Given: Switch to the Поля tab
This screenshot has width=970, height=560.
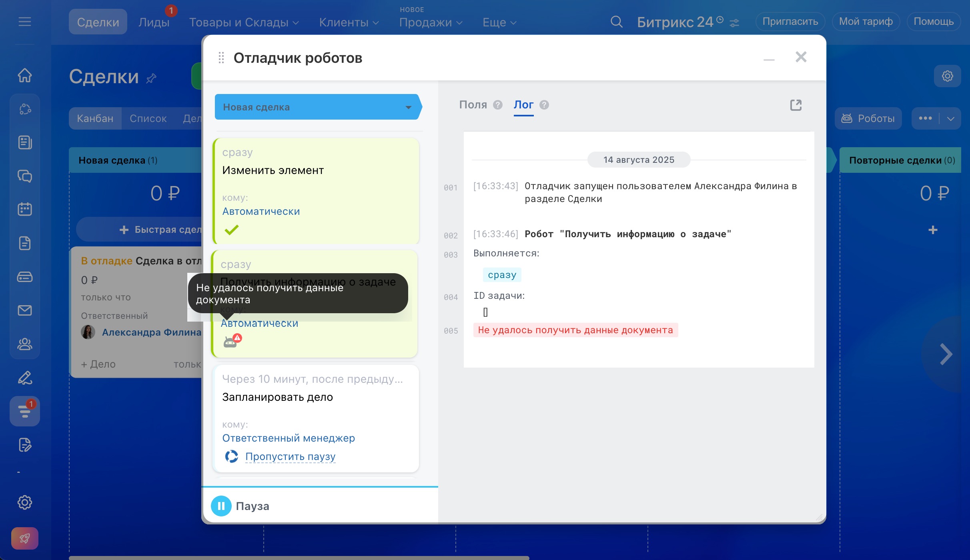Looking at the screenshot, I should coord(473,105).
